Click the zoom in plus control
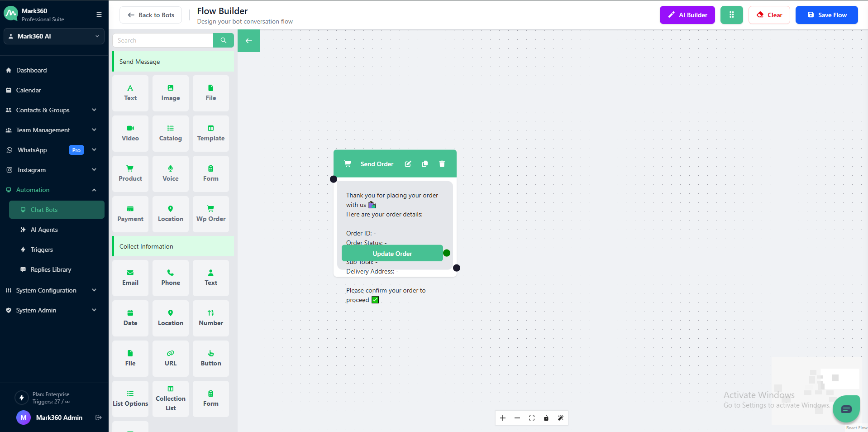868x432 pixels. tap(503, 418)
